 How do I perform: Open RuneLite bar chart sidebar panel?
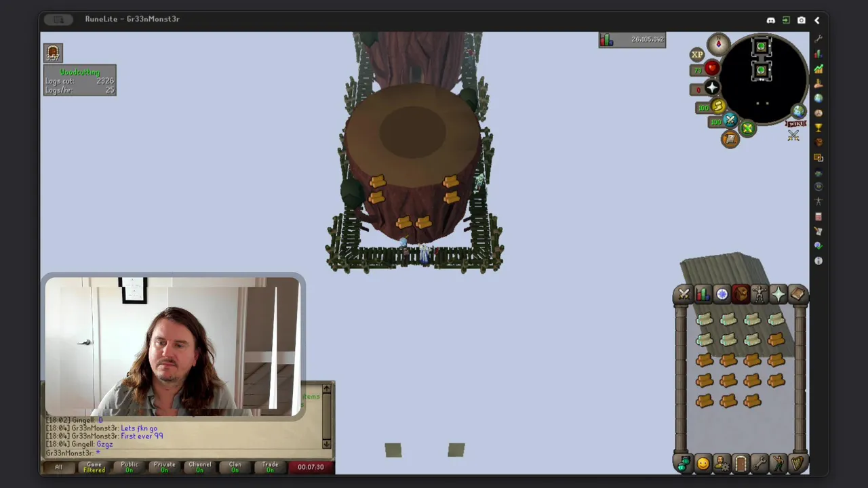tap(818, 54)
